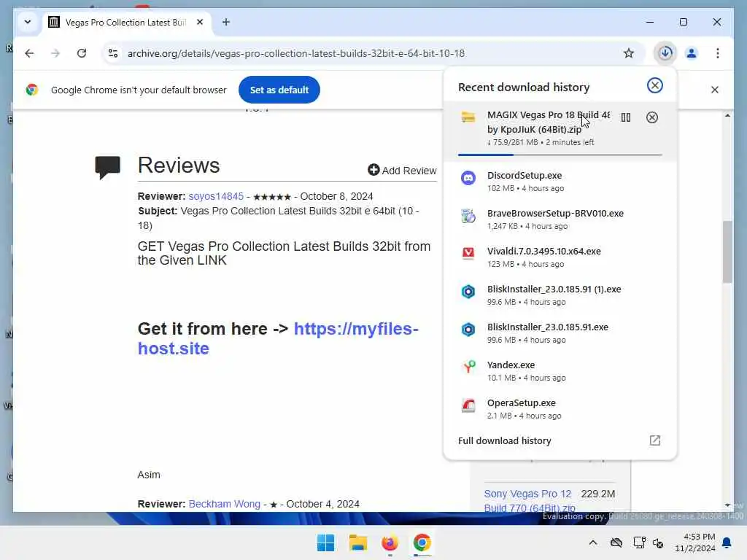
Task: Add a review with Add Review
Action: pyautogui.click(x=402, y=171)
